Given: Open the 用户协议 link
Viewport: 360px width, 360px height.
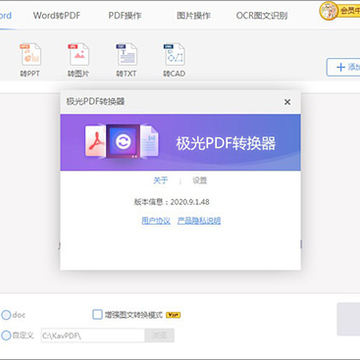Looking at the screenshot, I should (x=156, y=221).
